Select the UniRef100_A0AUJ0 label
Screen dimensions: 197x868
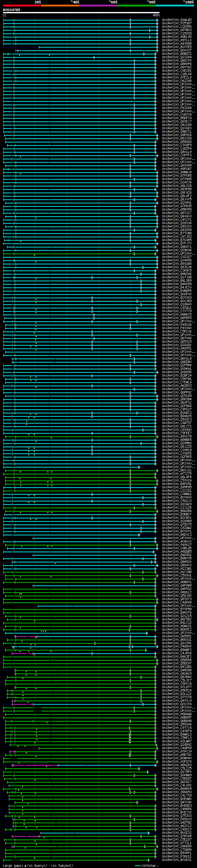tap(177, 542)
